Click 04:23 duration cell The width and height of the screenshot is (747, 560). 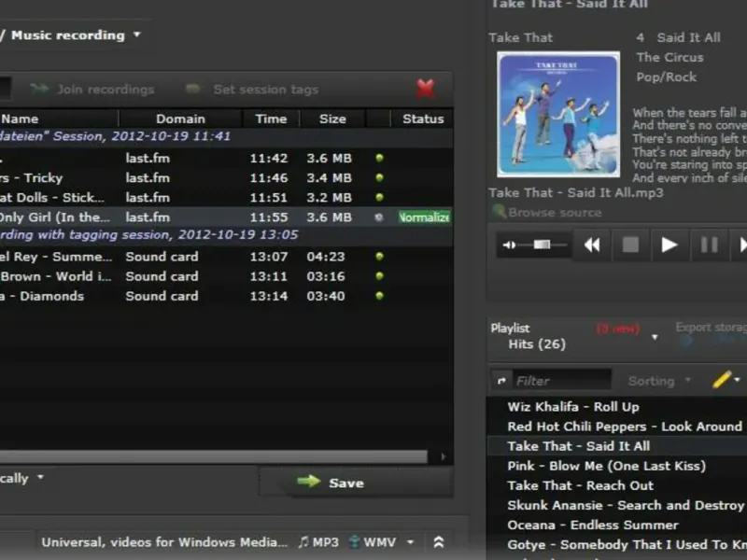point(326,257)
